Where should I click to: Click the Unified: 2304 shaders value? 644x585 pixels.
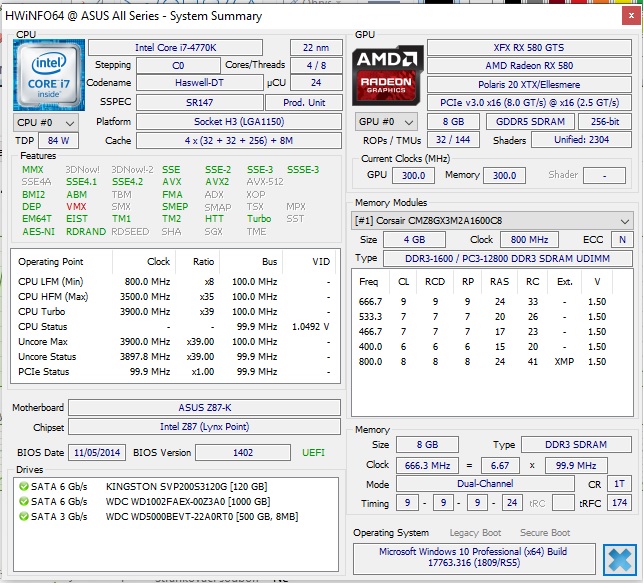tap(582, 140)
